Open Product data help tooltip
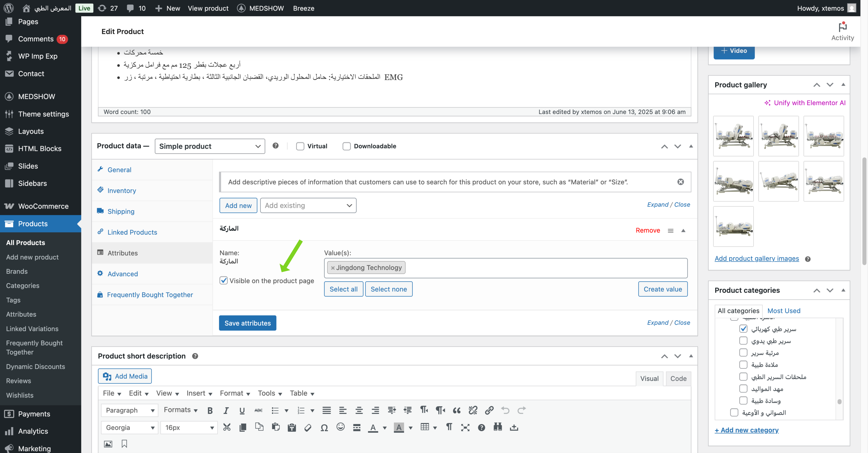868x453 pixels. 276,146
